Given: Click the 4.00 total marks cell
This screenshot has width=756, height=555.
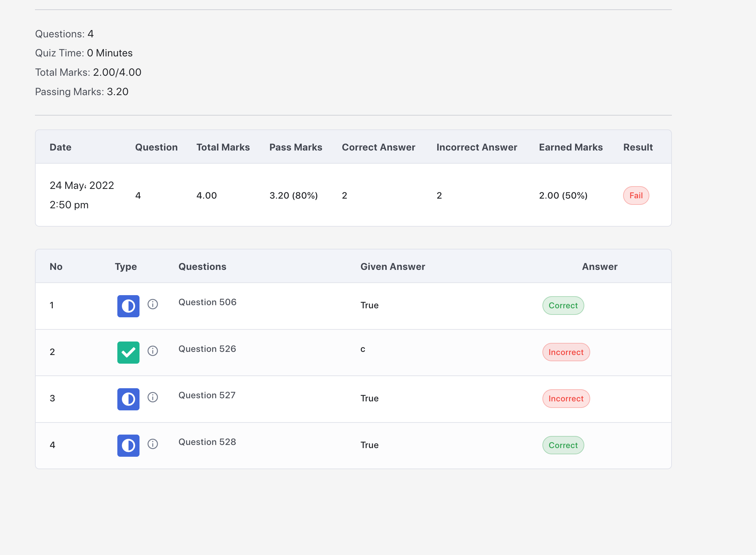Looking at the screenshot, I should [207, 195].
